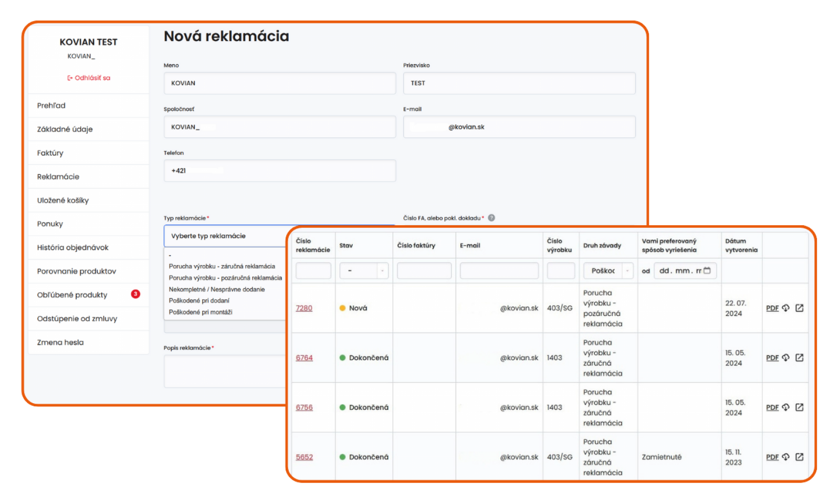Open Obľúbené produkty item
The height and width of the screenshot is (504, 840).
click(72, 295)
